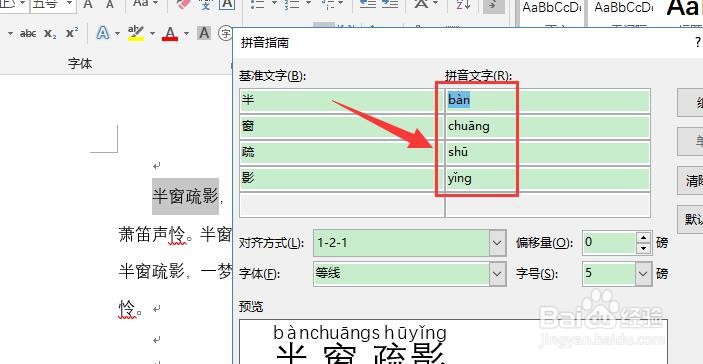
Task: Click the increase indent icon
Action: (x=391, y=4)
